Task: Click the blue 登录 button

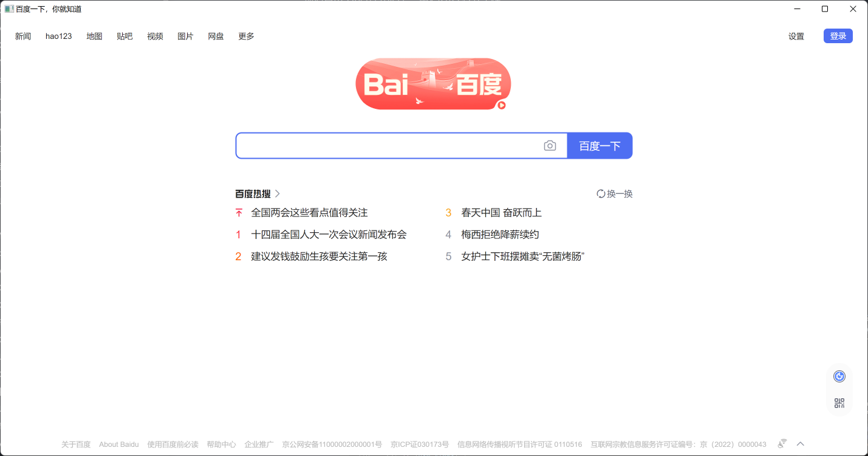Action: click(838, 36)
